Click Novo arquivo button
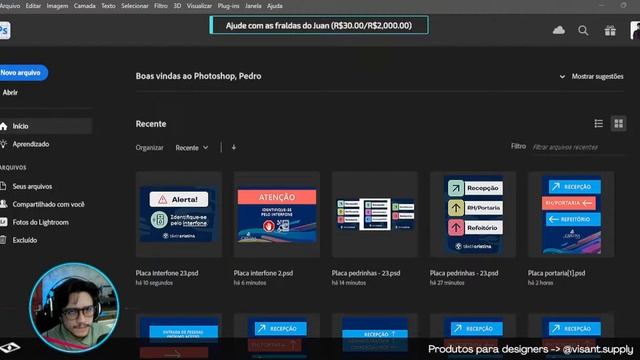 tap(23, 73)
